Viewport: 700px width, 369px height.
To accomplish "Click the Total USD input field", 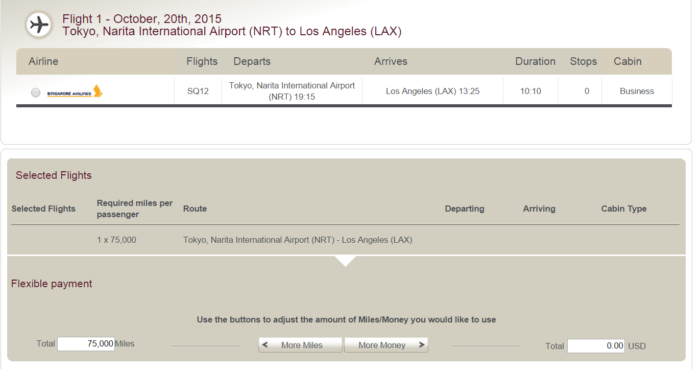I will pyautogui.click(x=596, y=346).
